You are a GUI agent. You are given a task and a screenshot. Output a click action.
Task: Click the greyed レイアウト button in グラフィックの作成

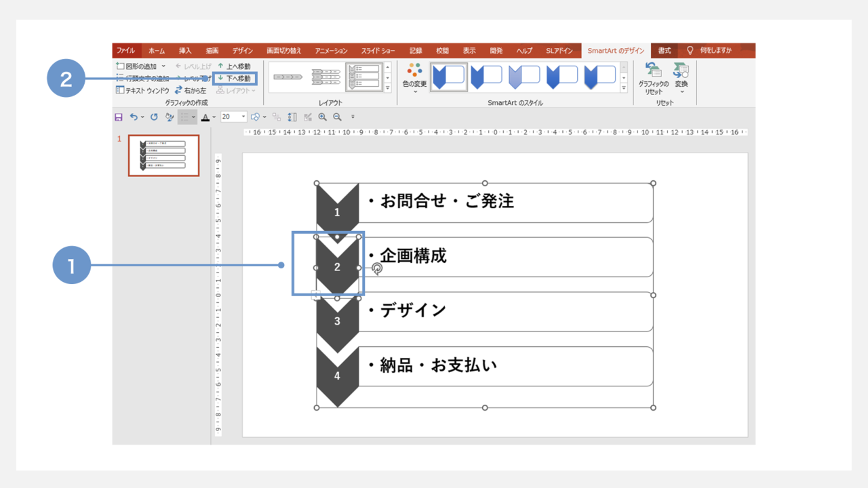coord(236,90)
